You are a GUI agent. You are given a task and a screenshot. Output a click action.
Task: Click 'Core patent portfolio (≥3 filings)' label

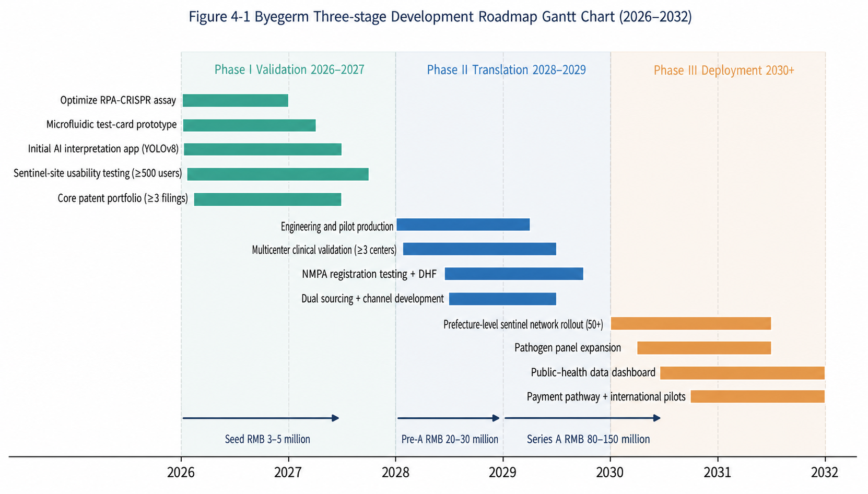pos(123,198)
